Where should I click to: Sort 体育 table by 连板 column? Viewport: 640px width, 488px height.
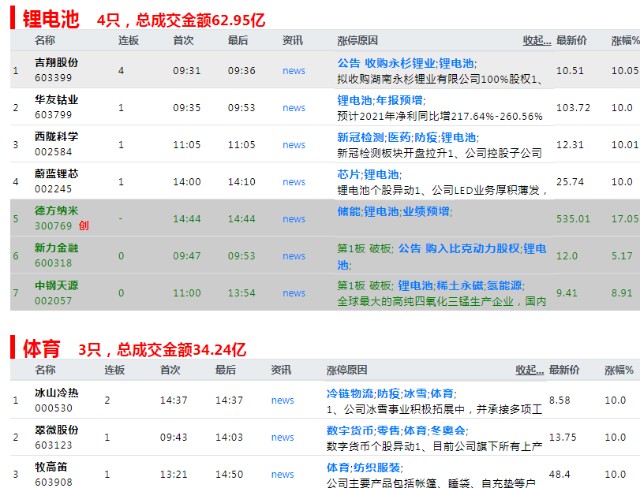(x=115, y=370)
